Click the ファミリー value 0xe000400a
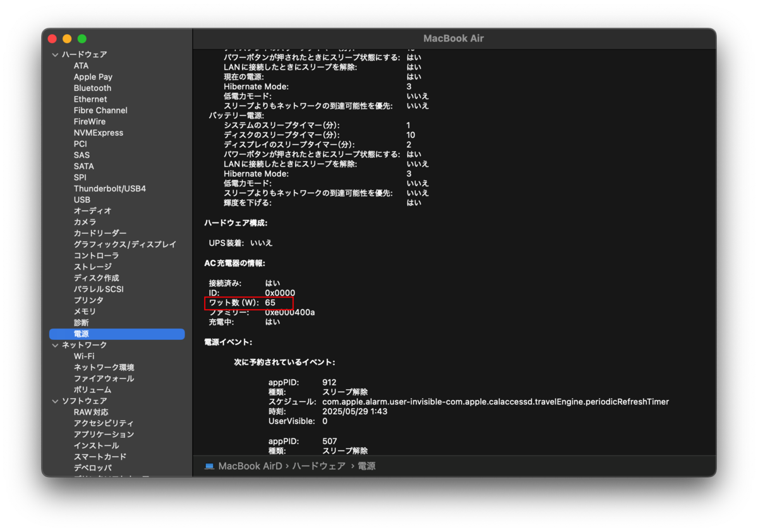 pyautogui.click(x=290, y=312)
